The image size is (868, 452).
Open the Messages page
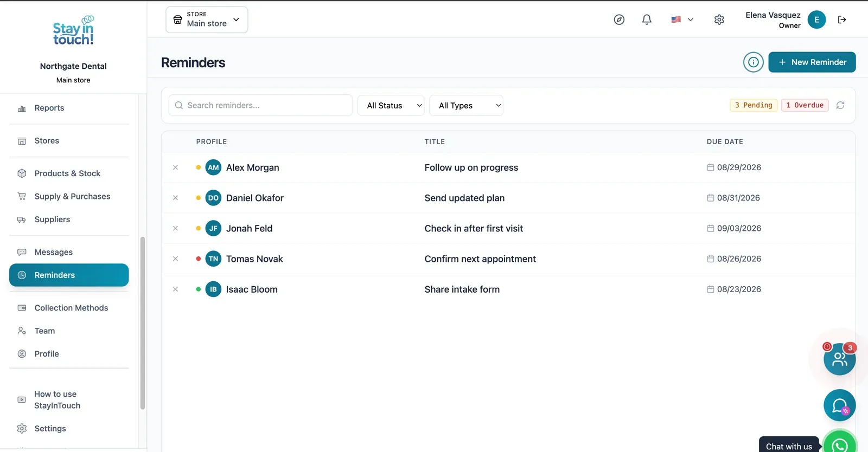pyautogui.click(x=69, y=252)
